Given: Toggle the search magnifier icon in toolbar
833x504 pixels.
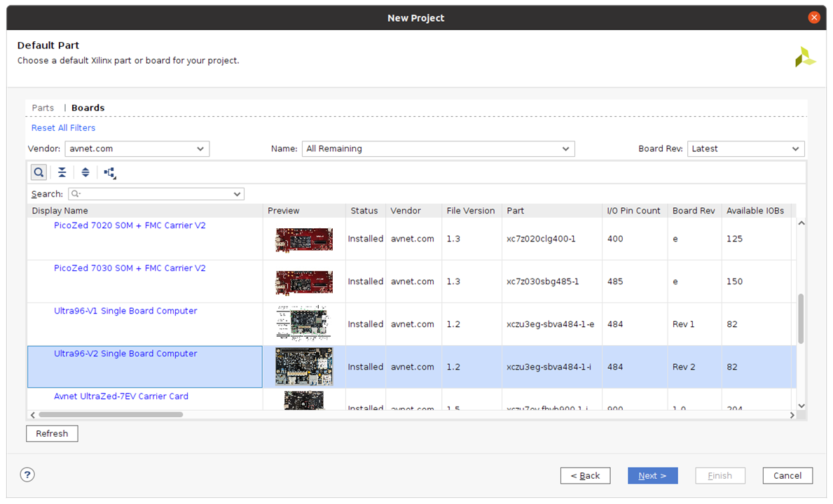Looking at the screenshot, I should click(39, 172).
